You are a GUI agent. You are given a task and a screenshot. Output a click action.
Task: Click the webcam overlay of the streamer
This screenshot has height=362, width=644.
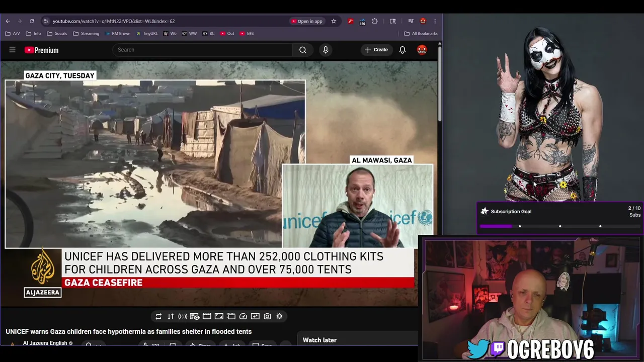click(x=531, y=299)
